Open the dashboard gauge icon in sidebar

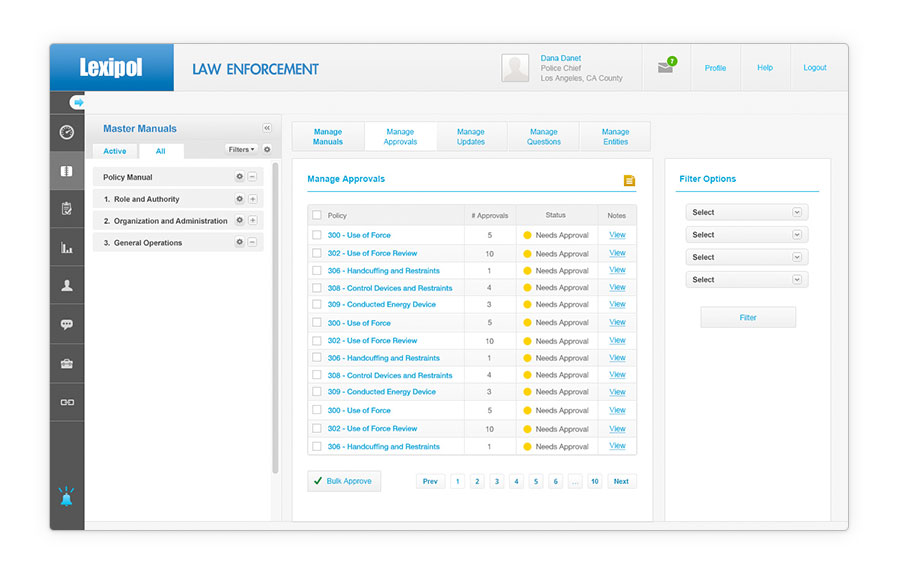click(67, 132)
